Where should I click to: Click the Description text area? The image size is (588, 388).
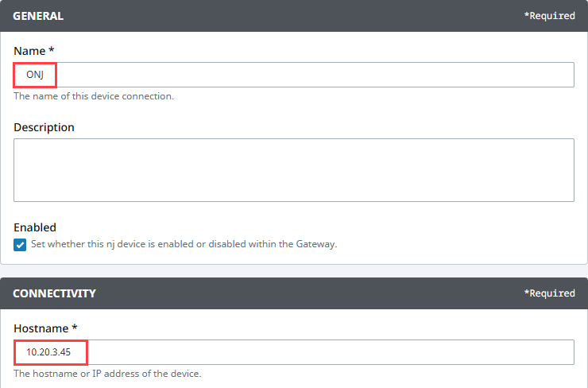[294, 170]
